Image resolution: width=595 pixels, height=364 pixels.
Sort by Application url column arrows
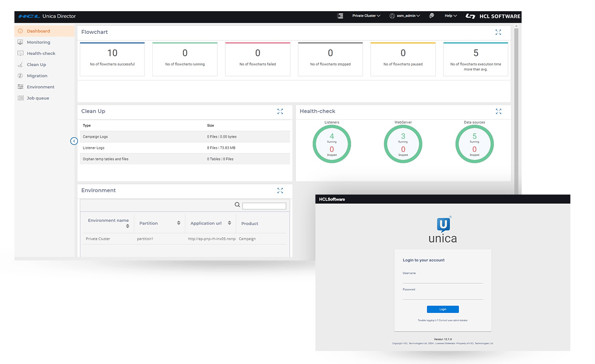point(229,223)
